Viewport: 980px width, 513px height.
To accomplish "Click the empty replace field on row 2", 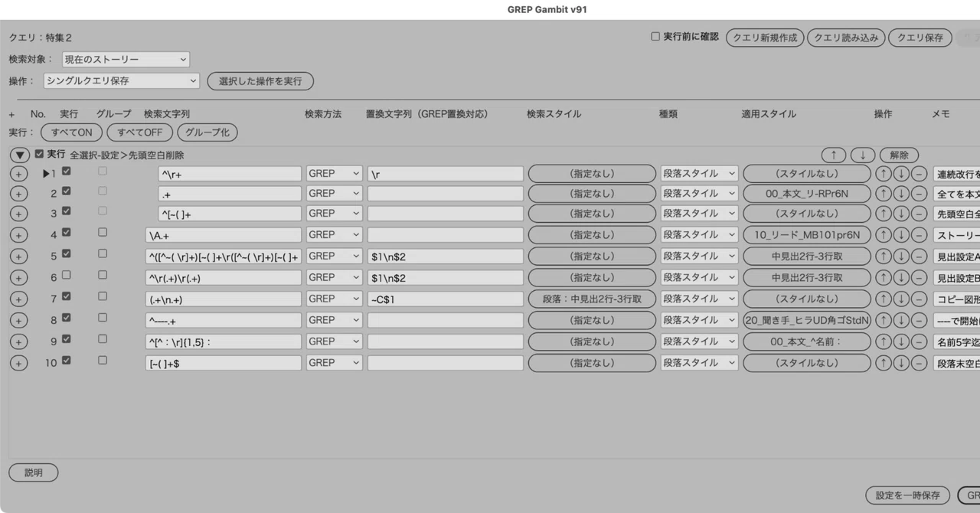I will click(x=445, y=194).
